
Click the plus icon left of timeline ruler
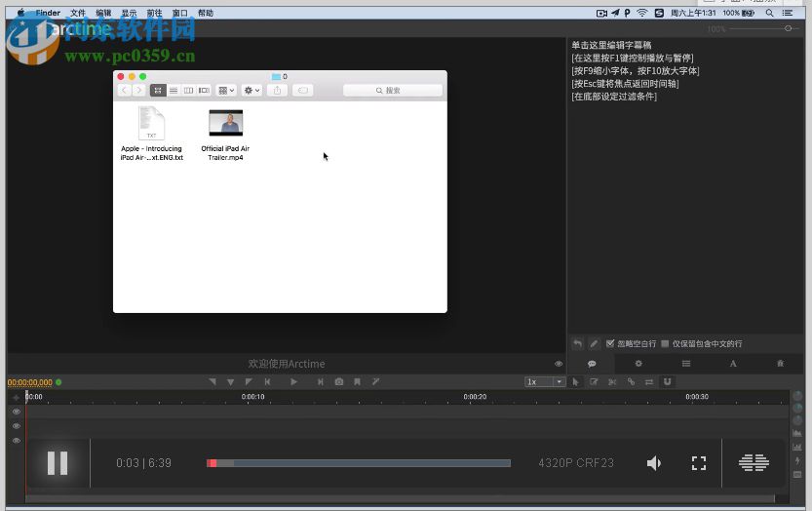pyautogui.click(x=16, y=398)
